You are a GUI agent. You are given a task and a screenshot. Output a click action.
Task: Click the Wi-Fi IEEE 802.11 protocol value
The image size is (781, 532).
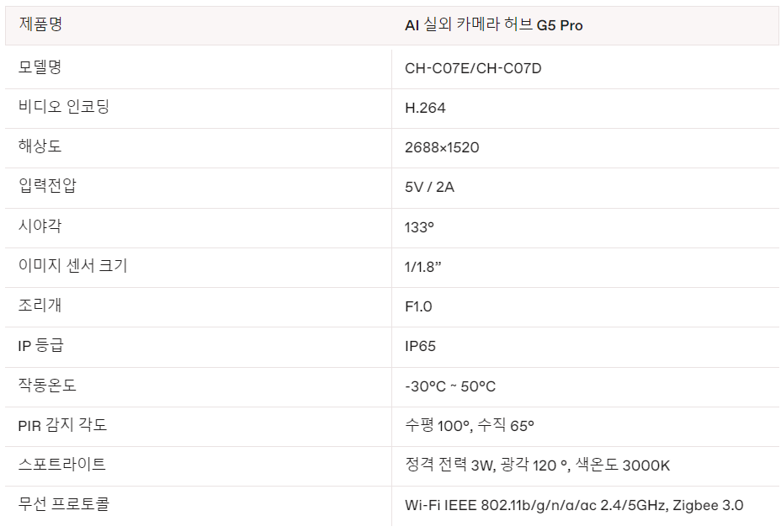(x=574, y=505)
